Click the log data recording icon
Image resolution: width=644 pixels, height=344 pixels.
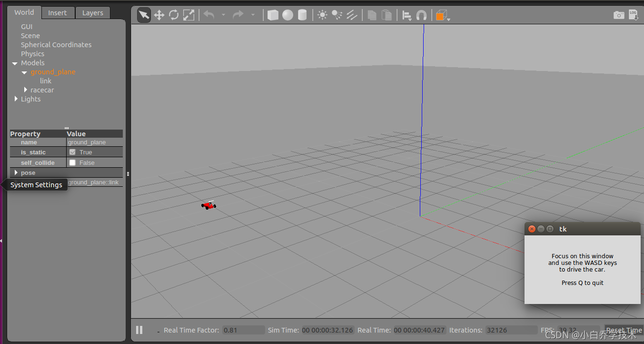pos(634,15)
